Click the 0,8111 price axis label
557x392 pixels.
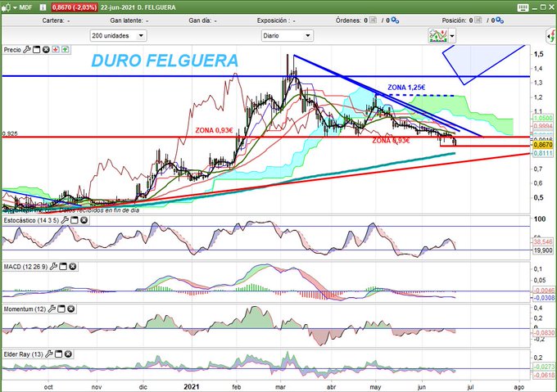click(x=543, y=153)
